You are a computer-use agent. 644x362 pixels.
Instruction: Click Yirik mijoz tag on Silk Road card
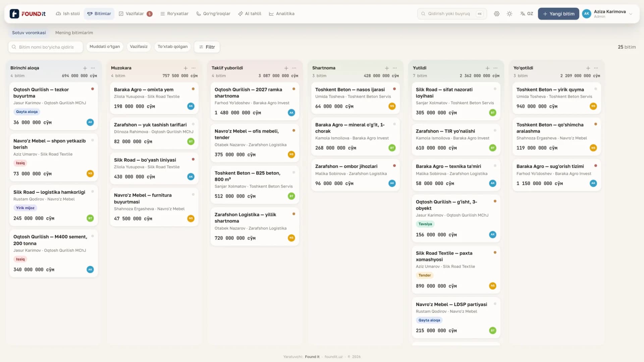[x=25, y=208]
